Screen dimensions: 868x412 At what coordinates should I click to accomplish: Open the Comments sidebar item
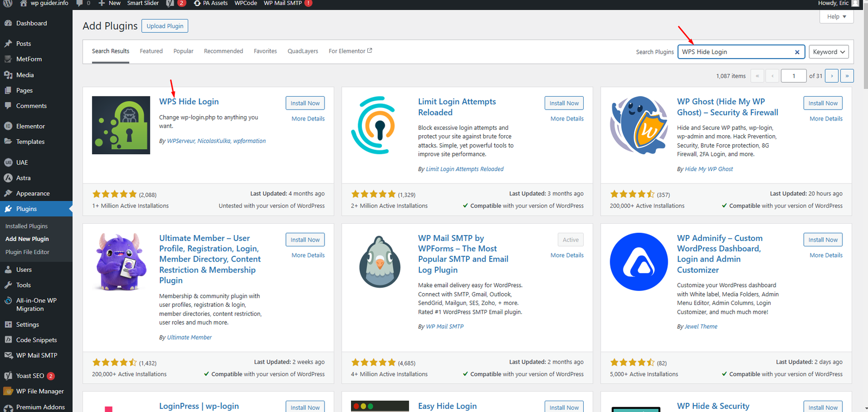point(31,106)
